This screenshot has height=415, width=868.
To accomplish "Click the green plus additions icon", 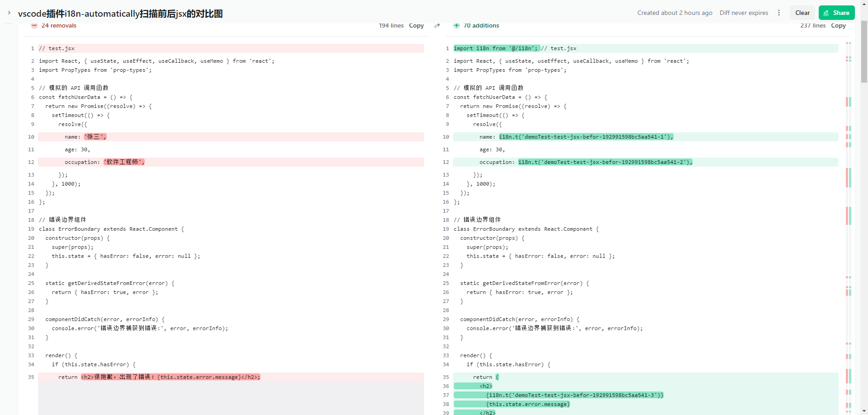I will point(457,26).
